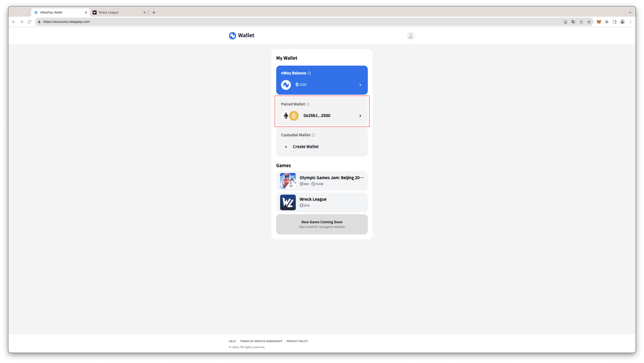This screenshot has height=363, width=644.
Task: Open the Extensions puzzle icon
Action: pos(606,22)
